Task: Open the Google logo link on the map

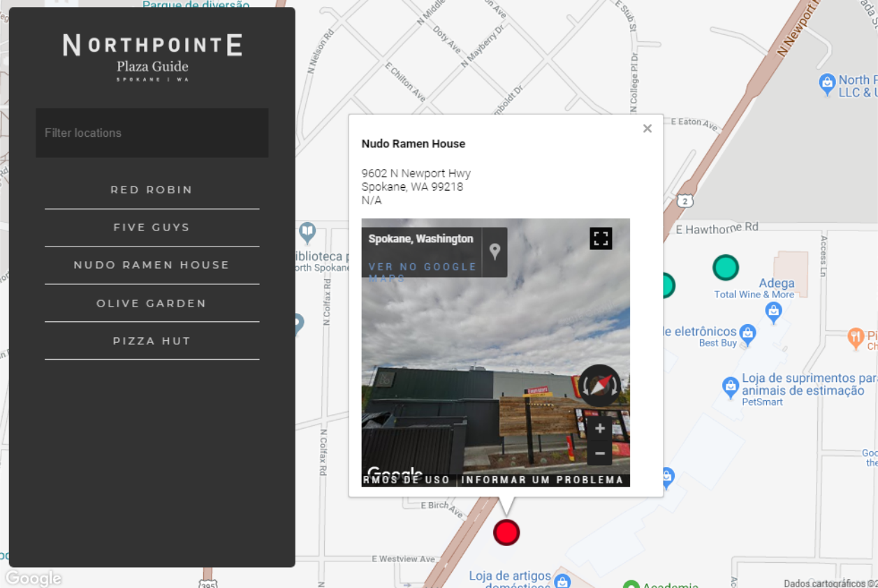Action: click(34, 578)
